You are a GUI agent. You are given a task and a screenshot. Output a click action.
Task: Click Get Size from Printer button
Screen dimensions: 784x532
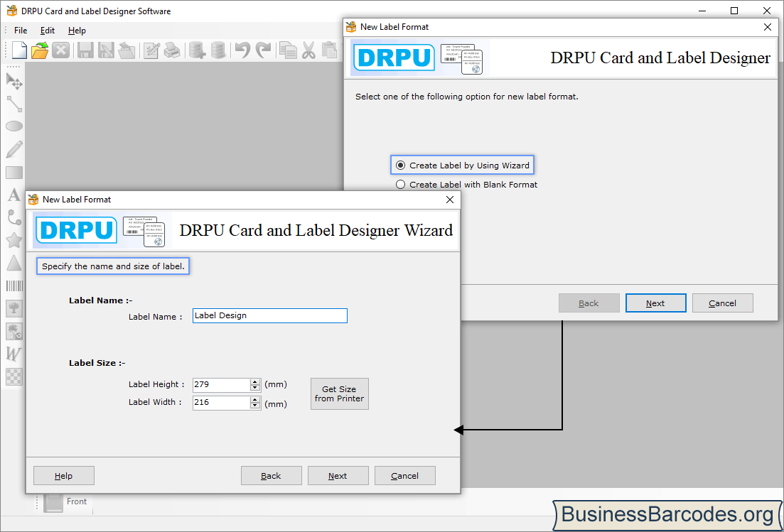(340, 393)
